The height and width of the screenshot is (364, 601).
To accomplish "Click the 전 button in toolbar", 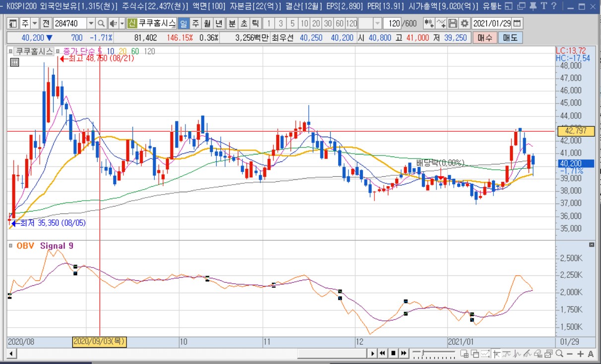I will [46, 24].
